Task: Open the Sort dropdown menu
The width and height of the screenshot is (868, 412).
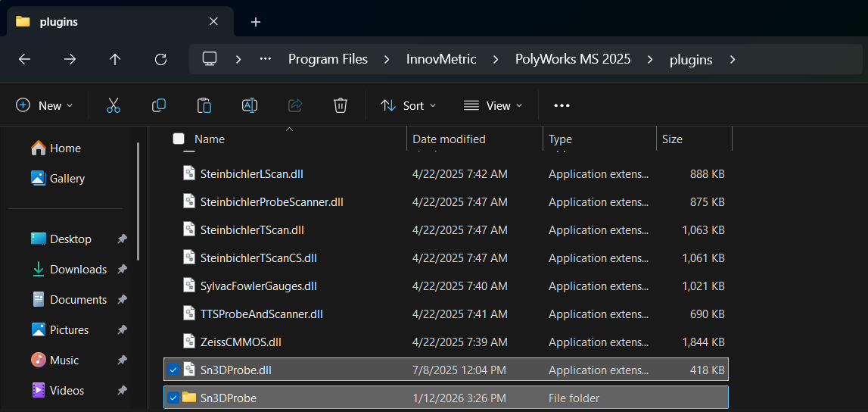Action: (x=409, y=105)
